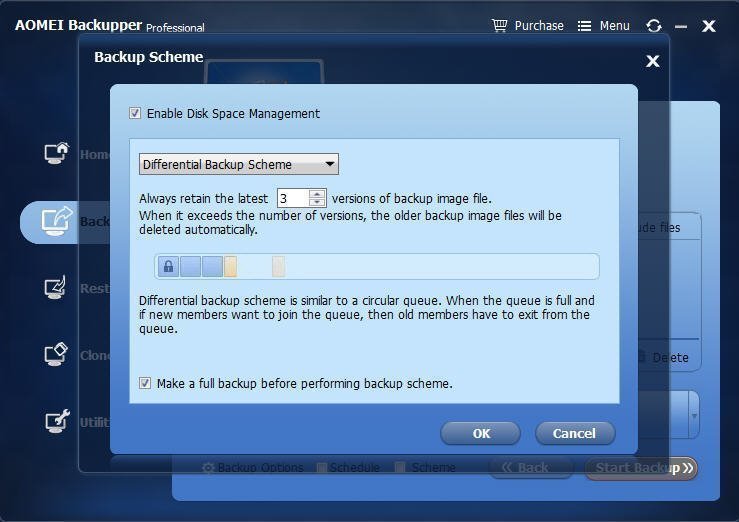Viewport: 739px width, 522px height.
Task: Increase the retained versions count
Action: (x=317, y=194)
